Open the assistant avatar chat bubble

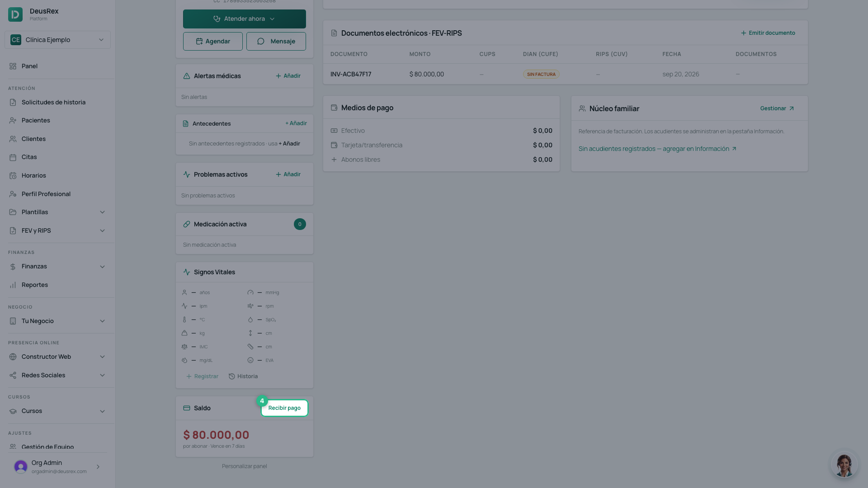point(844,464)
